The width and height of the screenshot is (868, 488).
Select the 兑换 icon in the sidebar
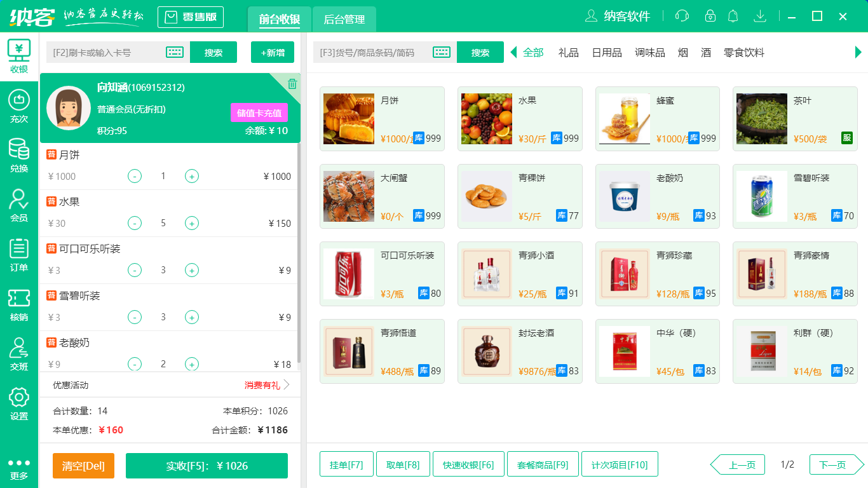(18, 152)
